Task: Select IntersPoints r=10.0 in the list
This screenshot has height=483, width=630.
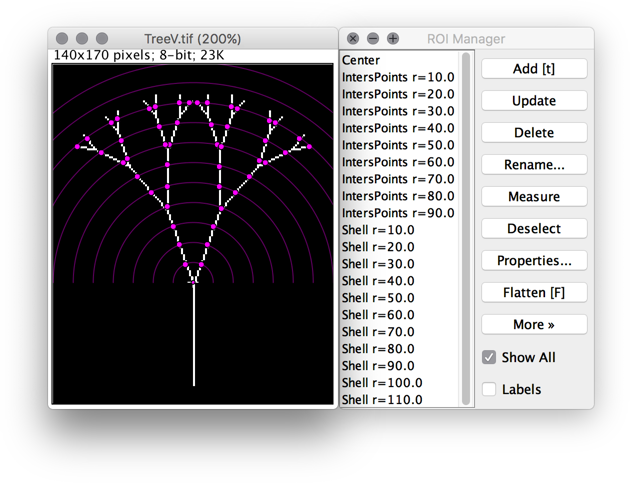Action: coord(399,77)
